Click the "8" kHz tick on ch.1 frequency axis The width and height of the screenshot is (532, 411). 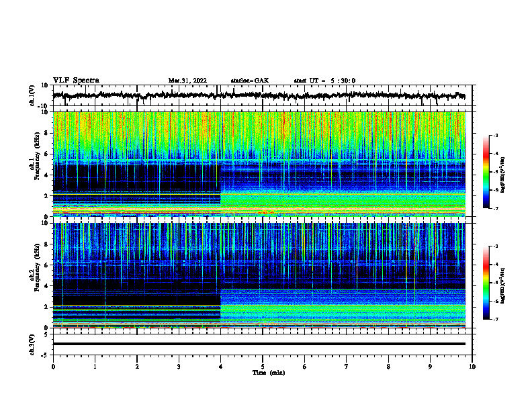(46, 133)
